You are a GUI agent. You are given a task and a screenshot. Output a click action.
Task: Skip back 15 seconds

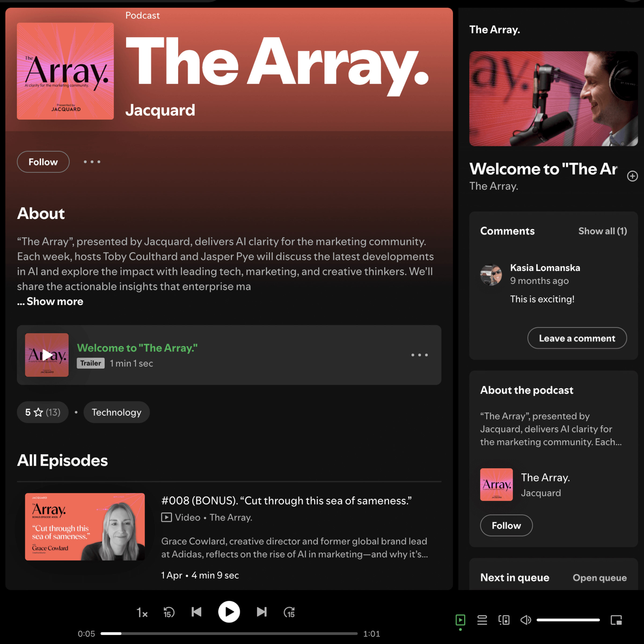coord(169,612)
